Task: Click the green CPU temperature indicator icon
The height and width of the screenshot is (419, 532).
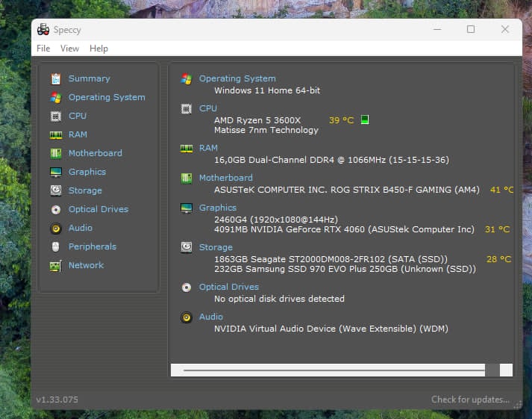Action: click(365, 120)
